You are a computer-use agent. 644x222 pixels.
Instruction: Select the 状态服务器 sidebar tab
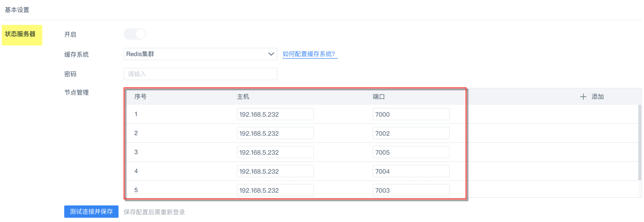pyautogui.click(x=21, y=34)
